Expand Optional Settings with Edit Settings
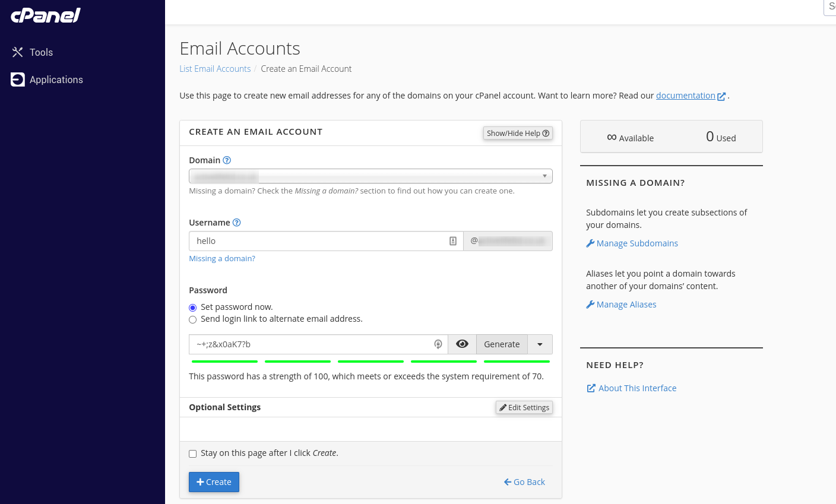 524,408
